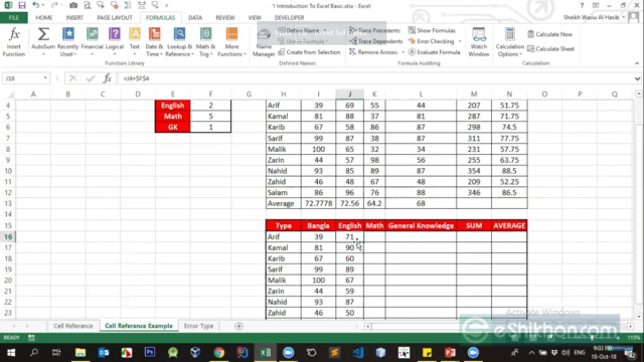Select cell K16 under Math column

[374, 237]
